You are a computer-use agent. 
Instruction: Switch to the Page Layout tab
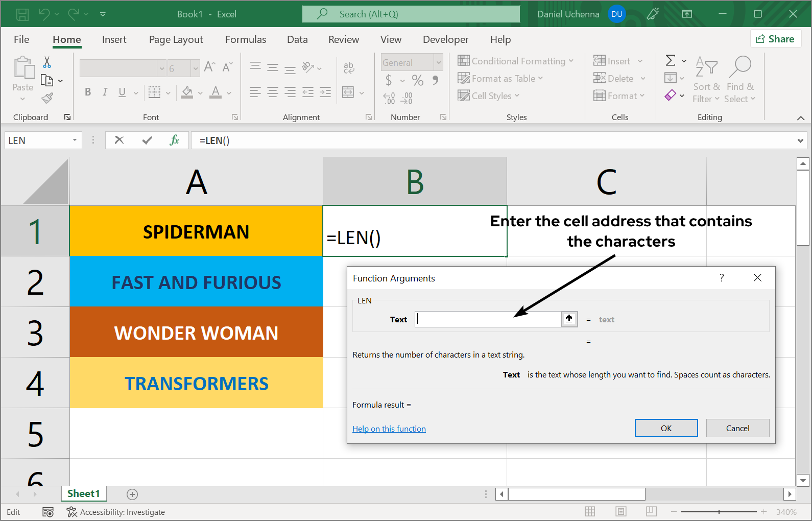tap(176, 39)
